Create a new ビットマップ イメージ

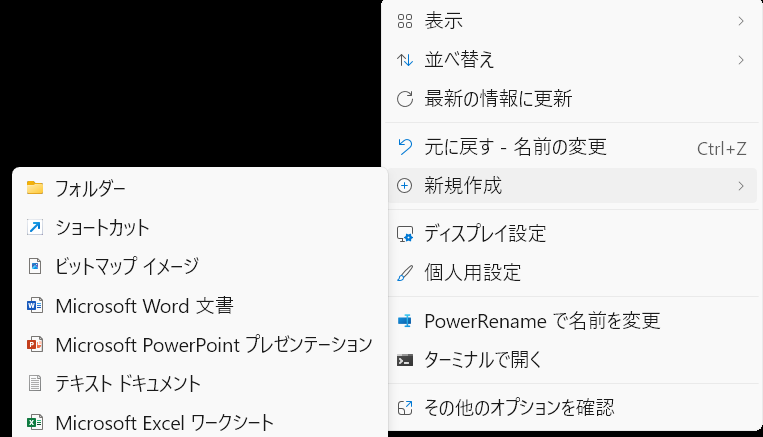click(x=200, y=266)
